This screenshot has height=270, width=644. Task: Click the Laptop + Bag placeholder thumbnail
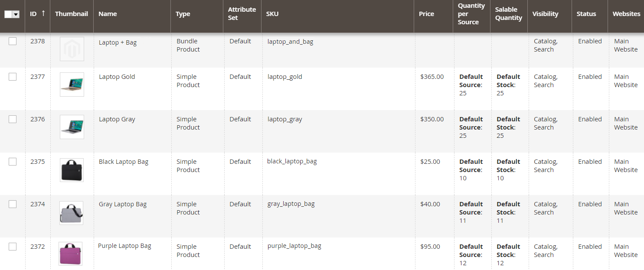tap(72, 49)
